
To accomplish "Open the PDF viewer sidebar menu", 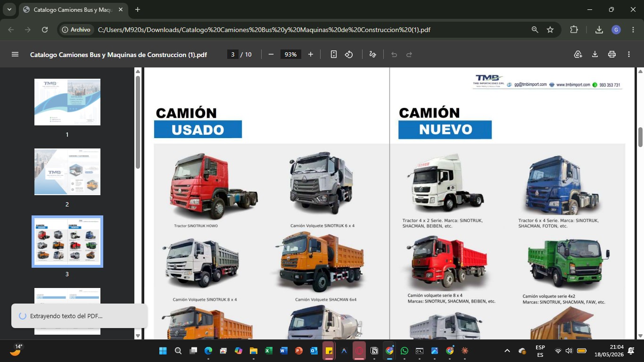I will 15,54.
